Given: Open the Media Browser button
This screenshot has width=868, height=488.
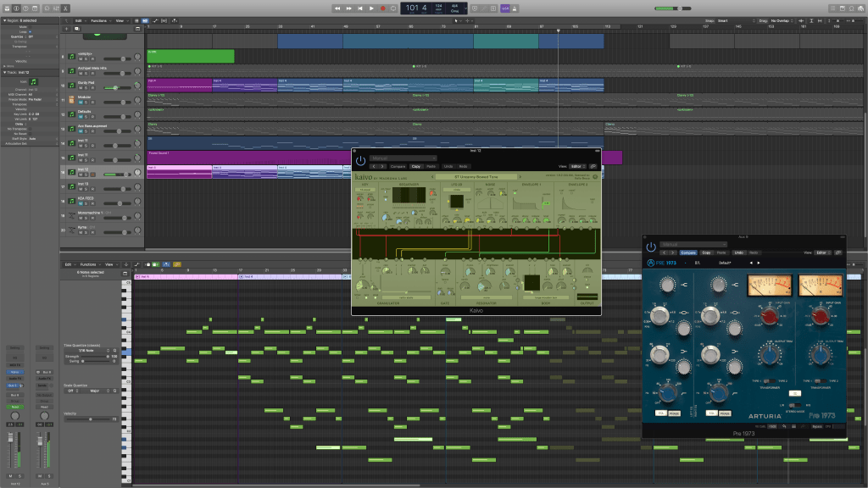Looking at the screenshot, I should 861,8.
